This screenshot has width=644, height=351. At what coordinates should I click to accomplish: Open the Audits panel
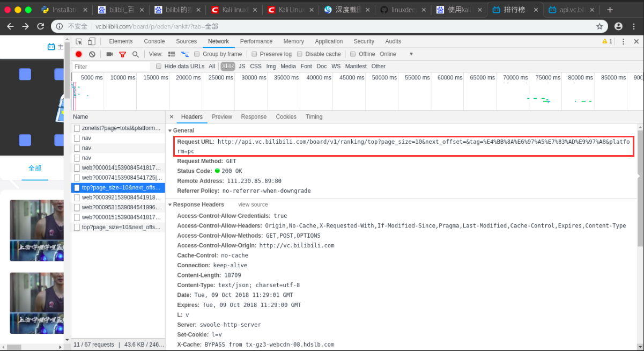tap(393, 41)
